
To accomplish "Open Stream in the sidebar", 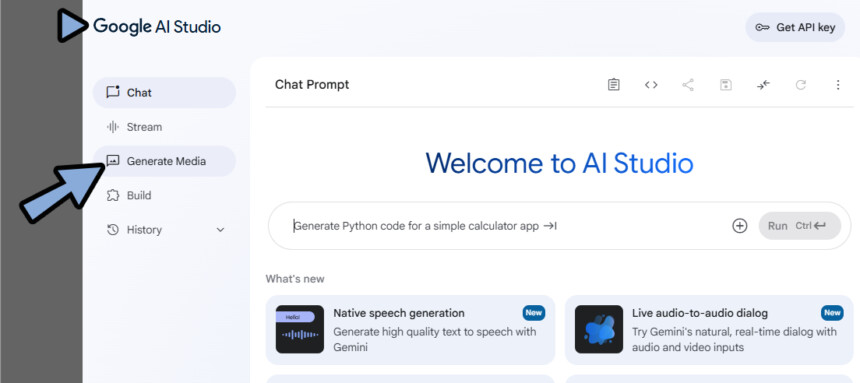I will (164, 127).
